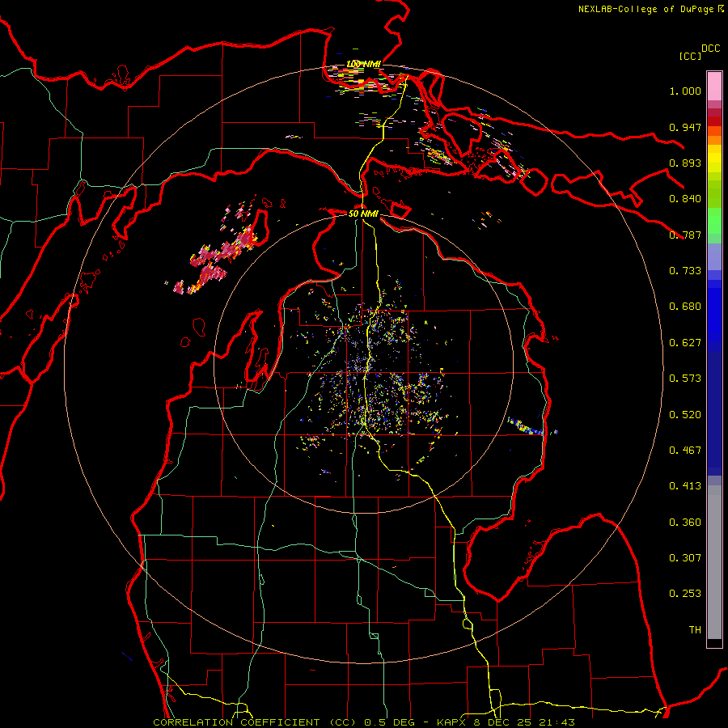Click the 0.947 scale value
This screenshot has height=728, width=728.
click(x=685, y=127)
